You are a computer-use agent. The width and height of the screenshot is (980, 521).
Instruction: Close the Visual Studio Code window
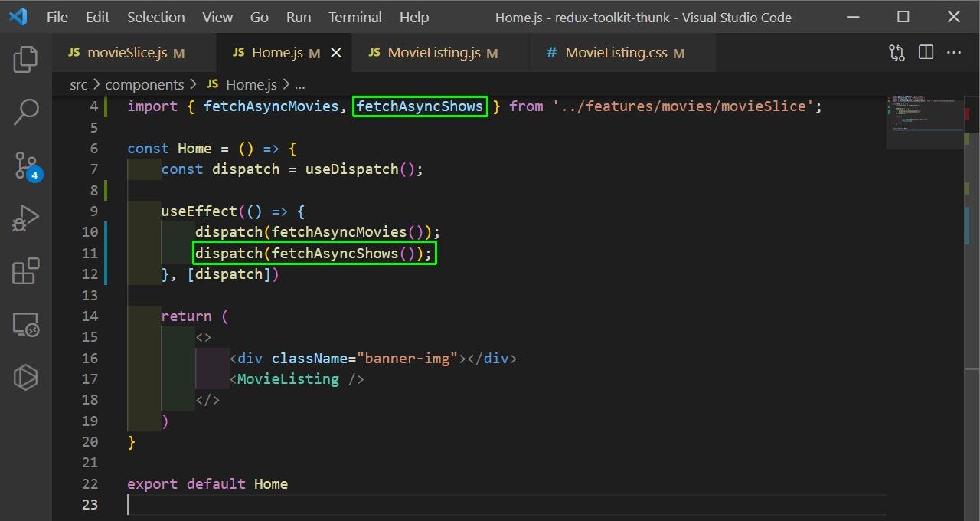click(x=954, y=17)
